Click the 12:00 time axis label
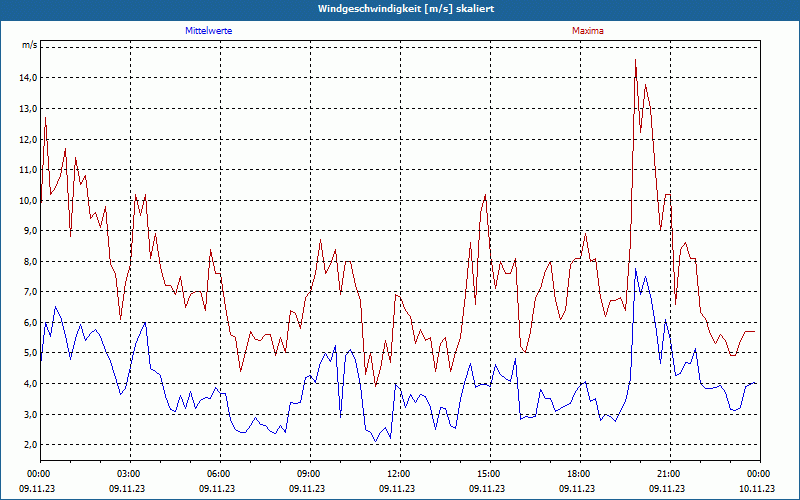The width and height of the screenshot is (800, 500). point(398,473)
